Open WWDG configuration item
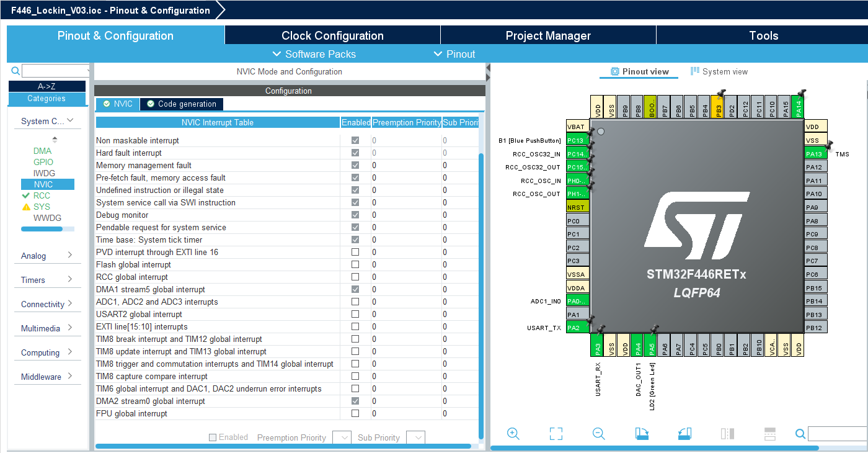 47,218
